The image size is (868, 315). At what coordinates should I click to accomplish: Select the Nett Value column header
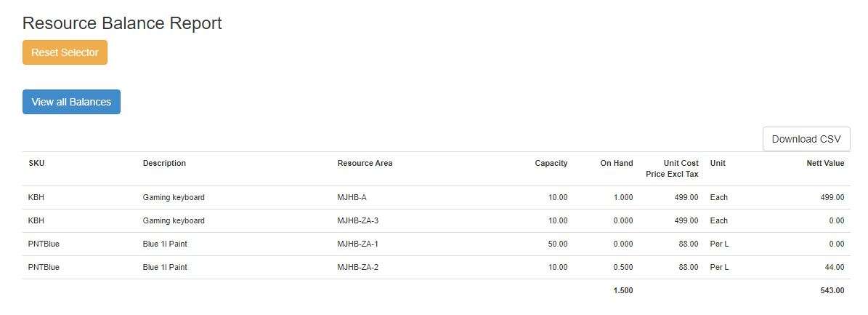[825, 163]
